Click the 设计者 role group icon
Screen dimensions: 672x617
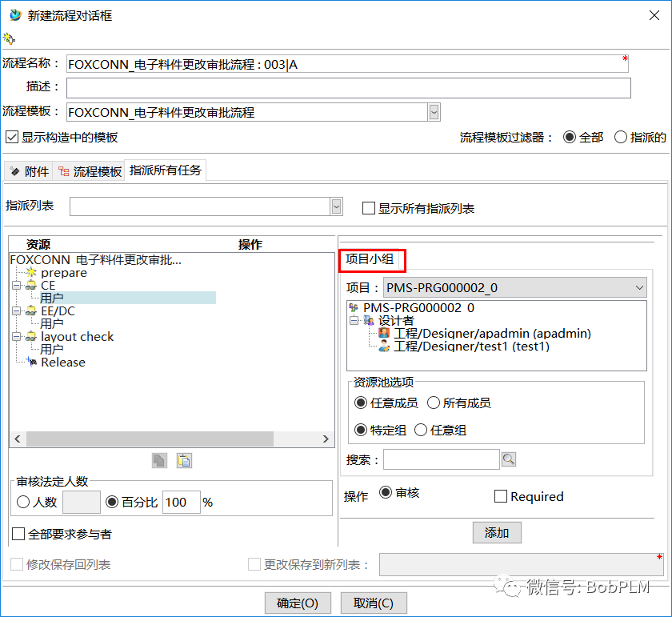tap(369, 320)
